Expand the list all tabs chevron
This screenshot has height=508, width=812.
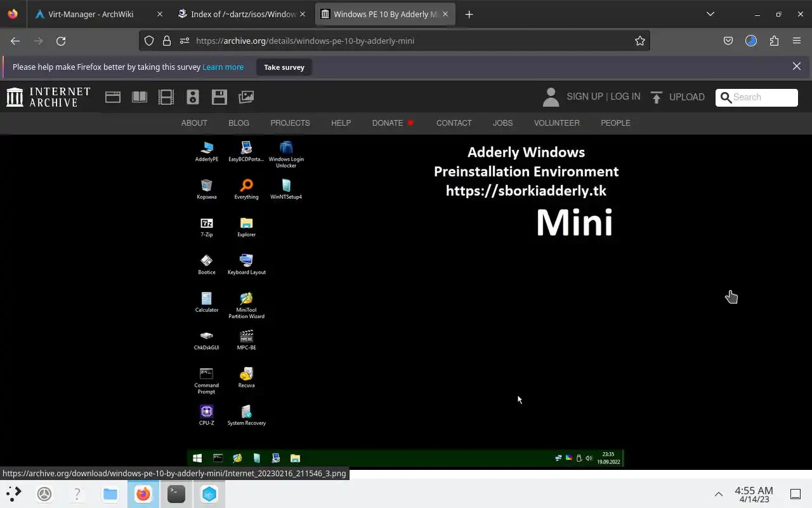click(x=710, y=14)
